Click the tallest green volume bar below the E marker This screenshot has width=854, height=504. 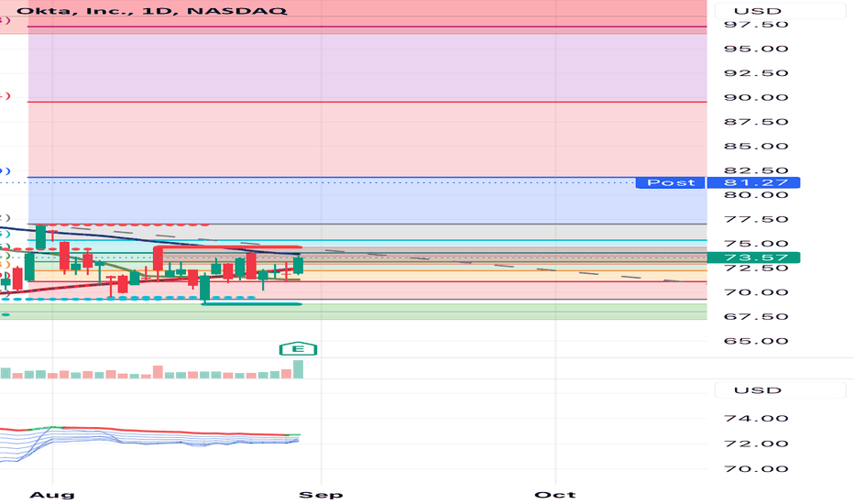tap(298, 369)
